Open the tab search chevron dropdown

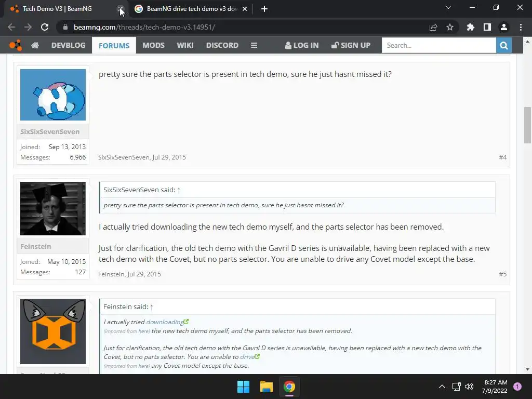tap(448, 7)
